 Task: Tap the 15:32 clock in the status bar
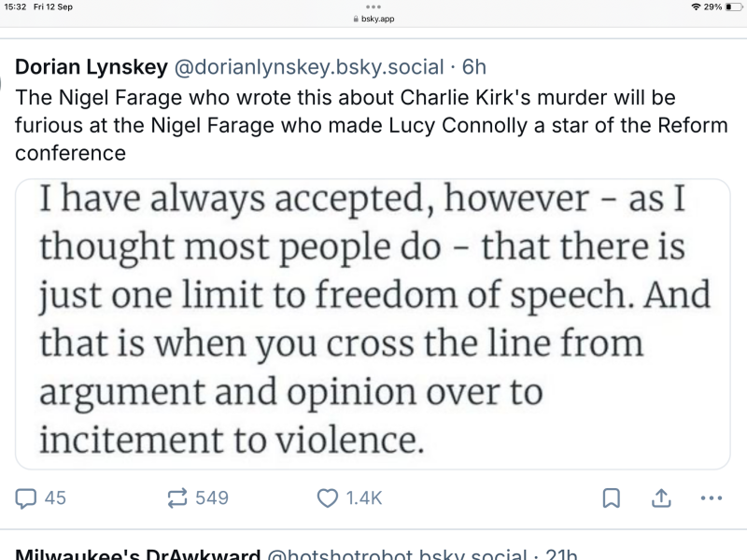click(x=18, y=7)
